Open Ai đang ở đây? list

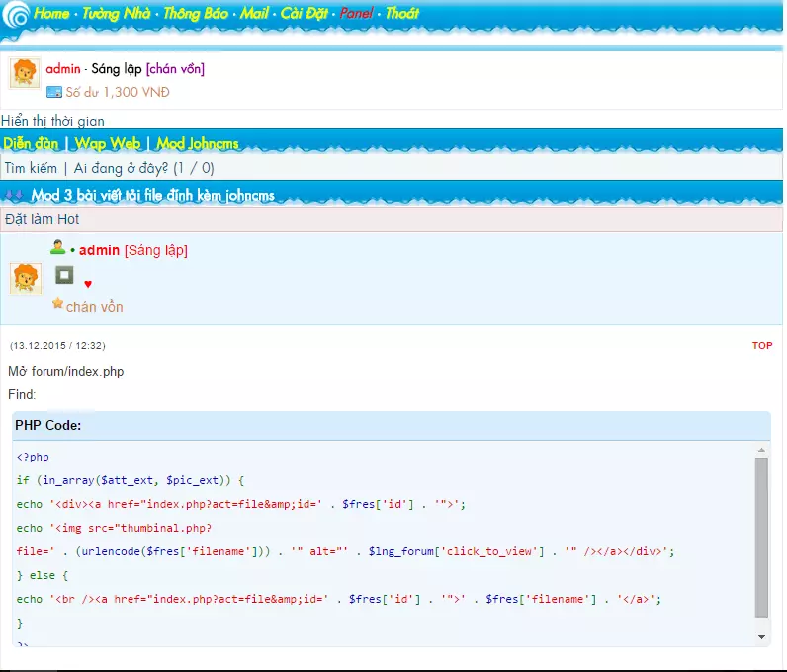143,168
